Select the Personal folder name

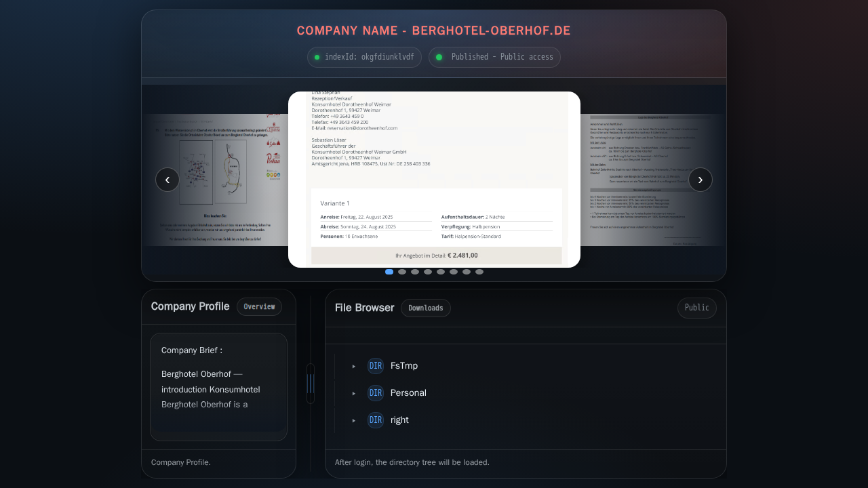[x=408, y=393]
